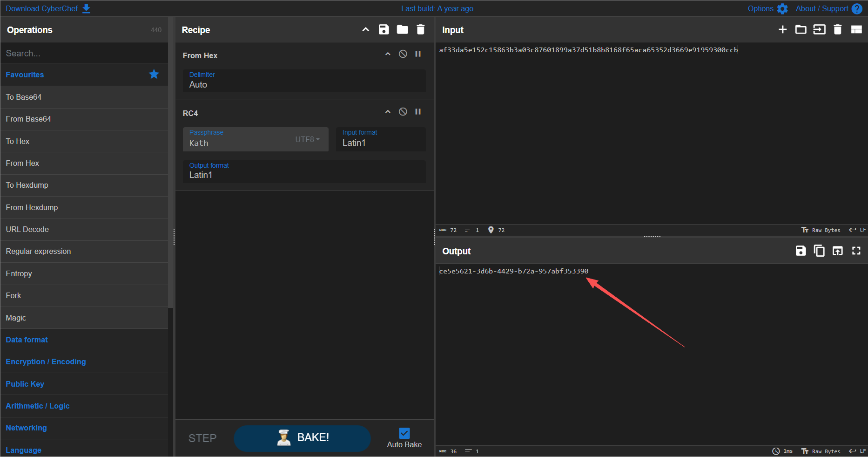Disable the RC4 operation
Viewport: 868px width, 457px height.
(x=403, y=112)
